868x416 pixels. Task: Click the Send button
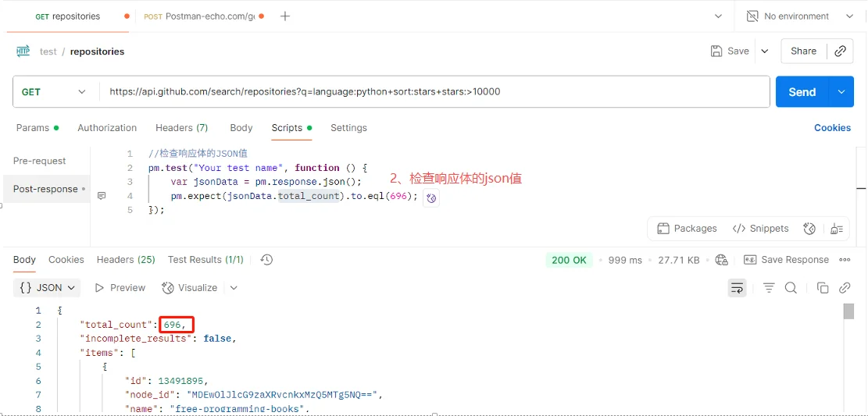click(802, 92)
